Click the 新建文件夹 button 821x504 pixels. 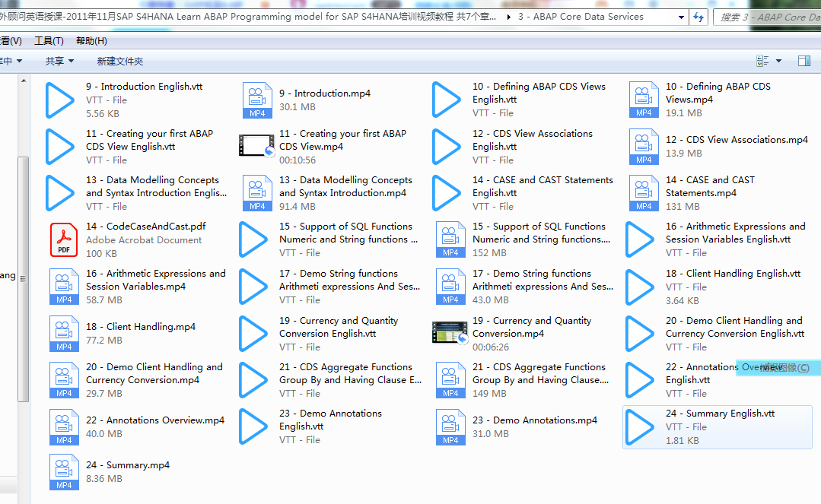120,62
